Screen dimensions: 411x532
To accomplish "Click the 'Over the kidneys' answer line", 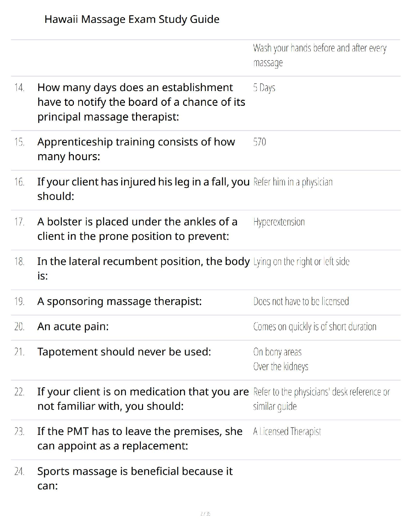I will point(280,366).
